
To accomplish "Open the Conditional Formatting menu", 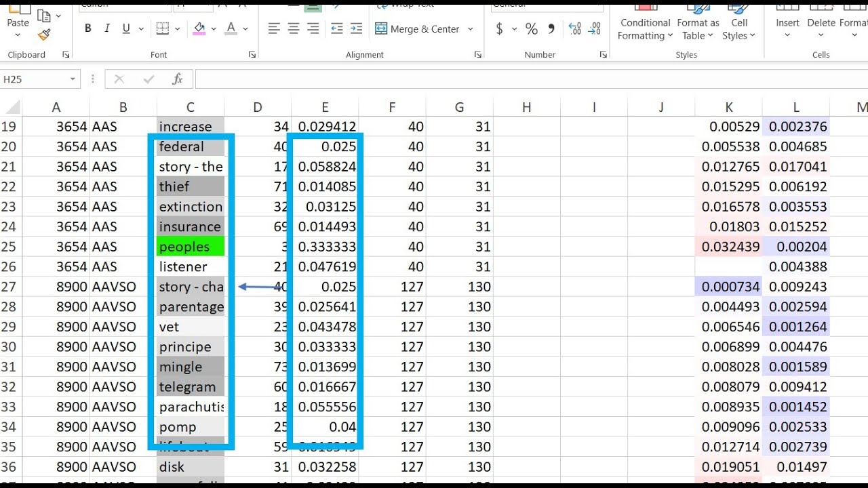I will coord(645,22).
